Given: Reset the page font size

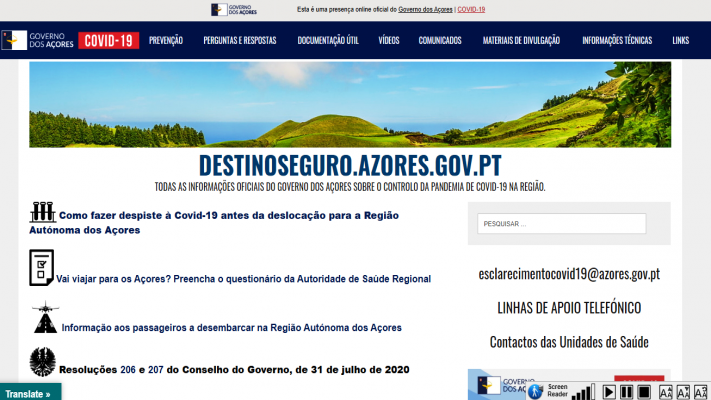Looking at the screenshot, I should pos(701,391).
